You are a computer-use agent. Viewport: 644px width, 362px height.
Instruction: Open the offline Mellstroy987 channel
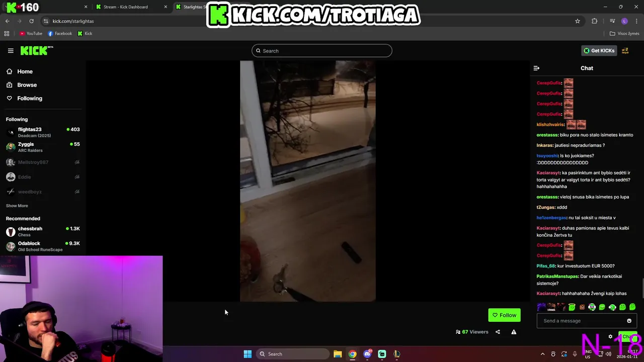(43, 162)
